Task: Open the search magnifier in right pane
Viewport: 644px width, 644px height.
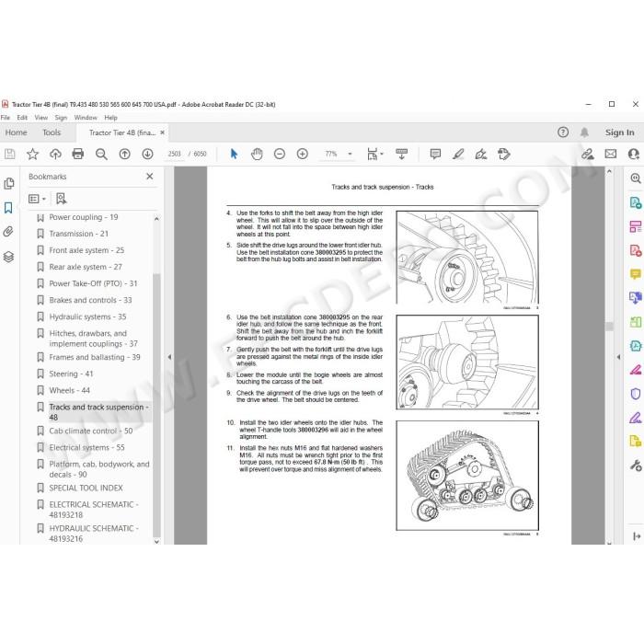Action: pyautogui.click(x=636, y=178)
